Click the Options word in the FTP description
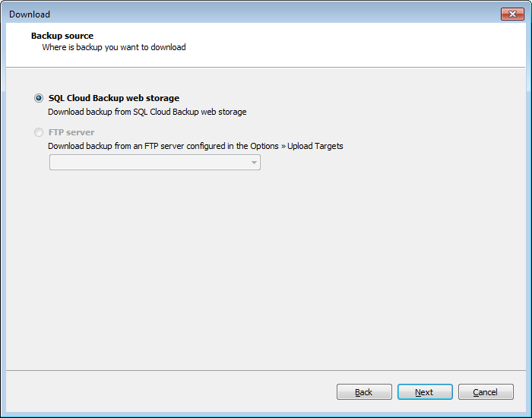 [x=264, y=146]
